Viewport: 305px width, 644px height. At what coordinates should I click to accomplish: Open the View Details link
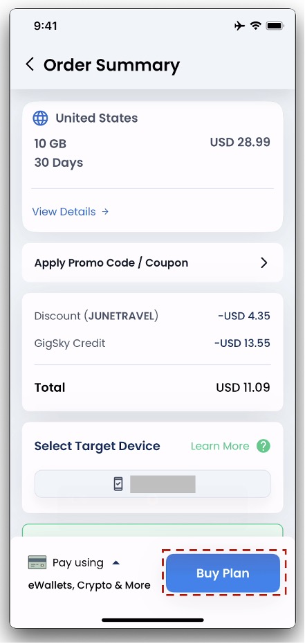tap(64, 211)
